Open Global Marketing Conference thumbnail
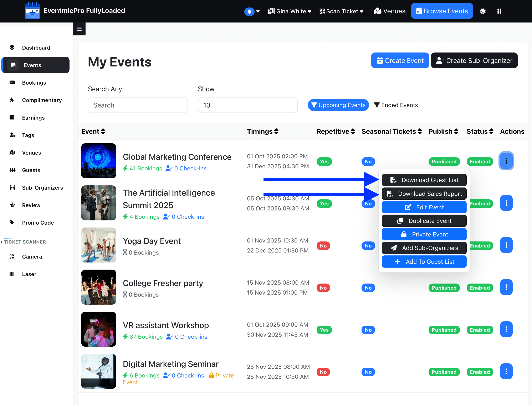The height and width of the screenshot is (405, 532). [x=98, y=161]
